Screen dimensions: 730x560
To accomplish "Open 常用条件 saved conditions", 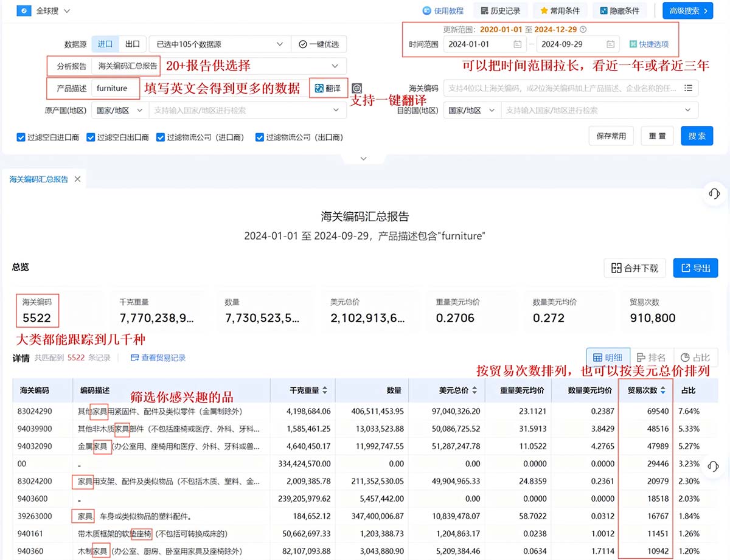I will [560, 11].
